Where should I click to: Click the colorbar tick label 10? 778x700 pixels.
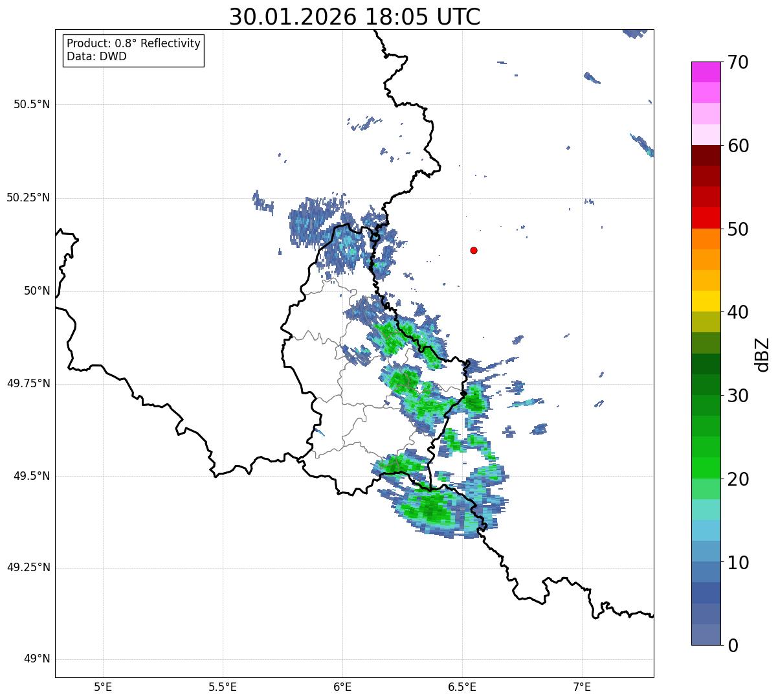tap(738, 562)
